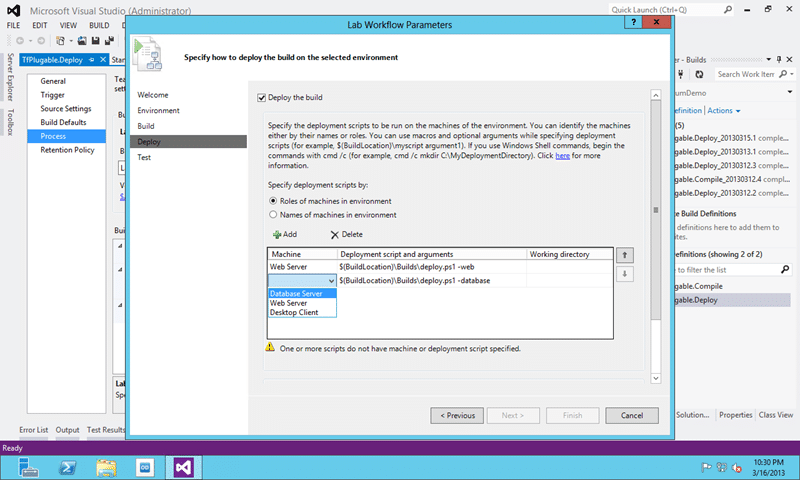800x480 pixels.
Task: Select the Retention Policy section
Action: pyautogui.click(x=67, y=150)
